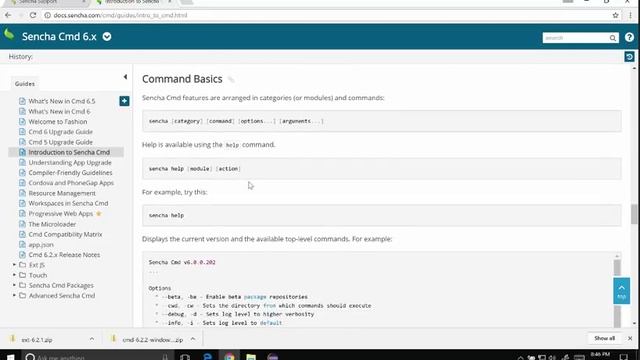Open the cmd-6.2.2 windows zip download
The width and height of the screenshot is (640, 360).
(x=153, y=340)
